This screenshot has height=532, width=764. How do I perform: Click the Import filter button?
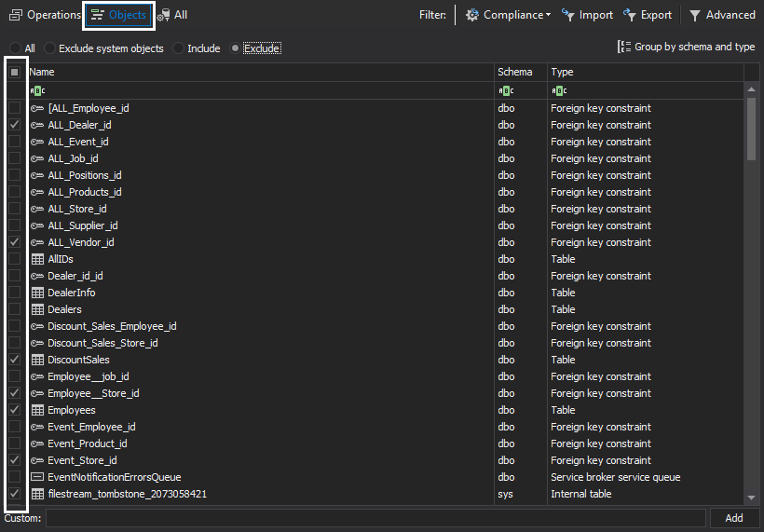tap(587, 15)
